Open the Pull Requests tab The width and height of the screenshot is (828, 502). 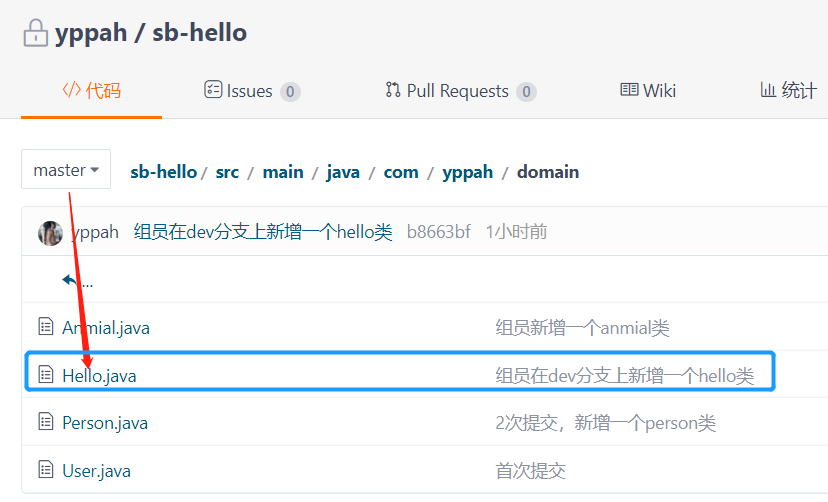[460, 91]
